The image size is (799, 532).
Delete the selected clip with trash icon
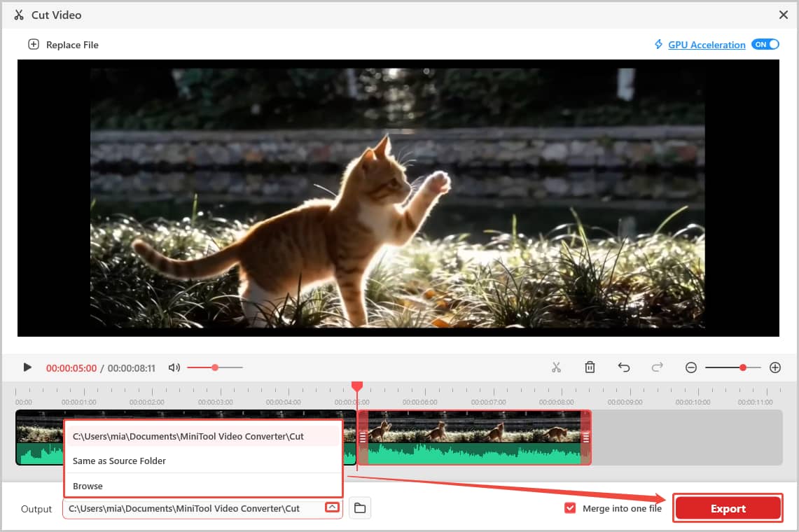coord(590,367)
